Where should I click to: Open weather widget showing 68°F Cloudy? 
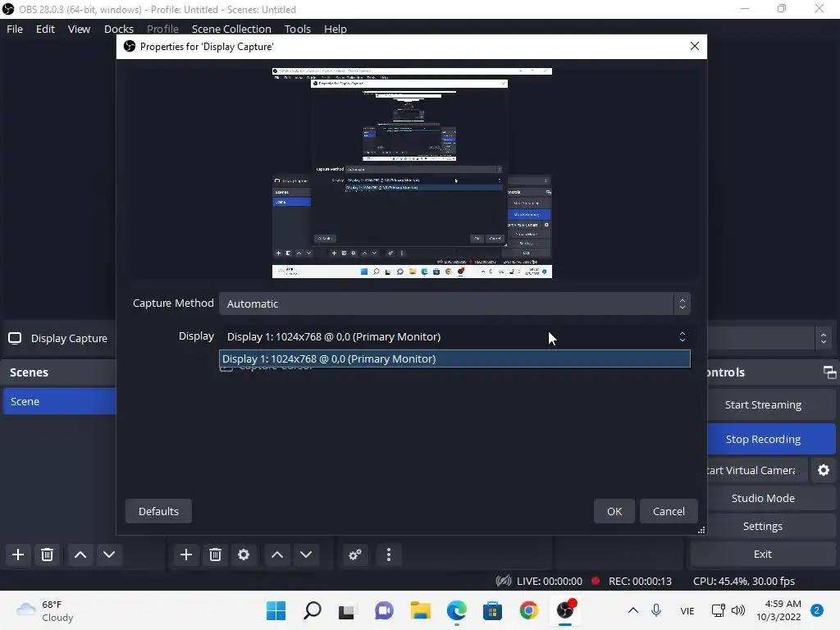coord(45,610)
